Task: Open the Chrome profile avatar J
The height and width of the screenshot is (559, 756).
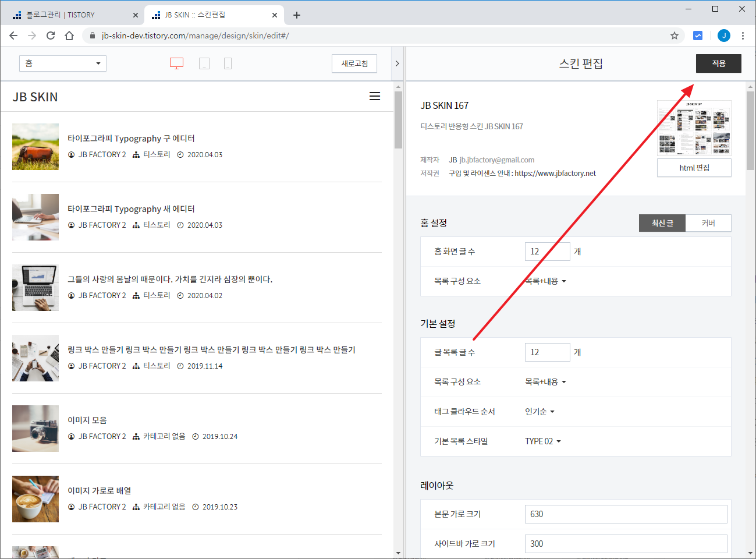Action: [x=724, y=36]
